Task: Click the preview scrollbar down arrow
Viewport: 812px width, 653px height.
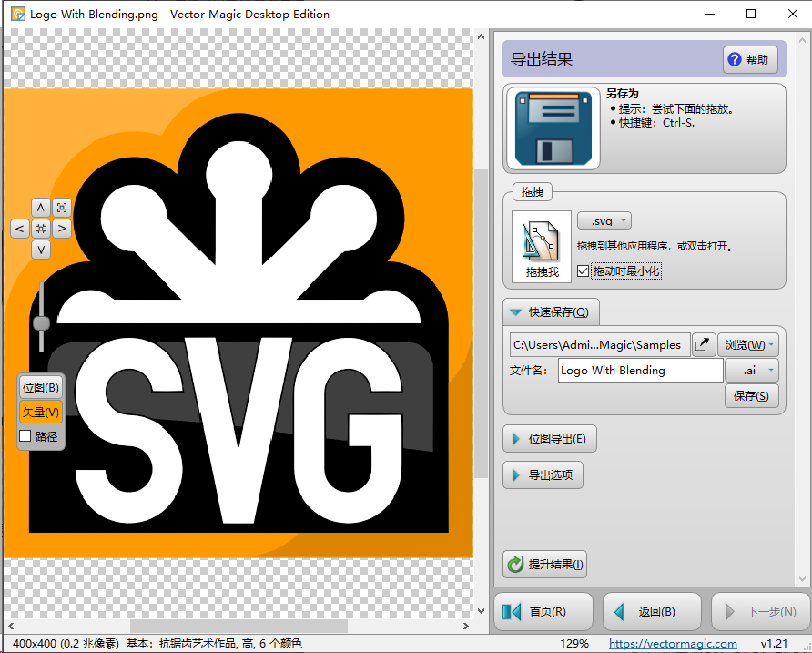Action: coord(481,611)
